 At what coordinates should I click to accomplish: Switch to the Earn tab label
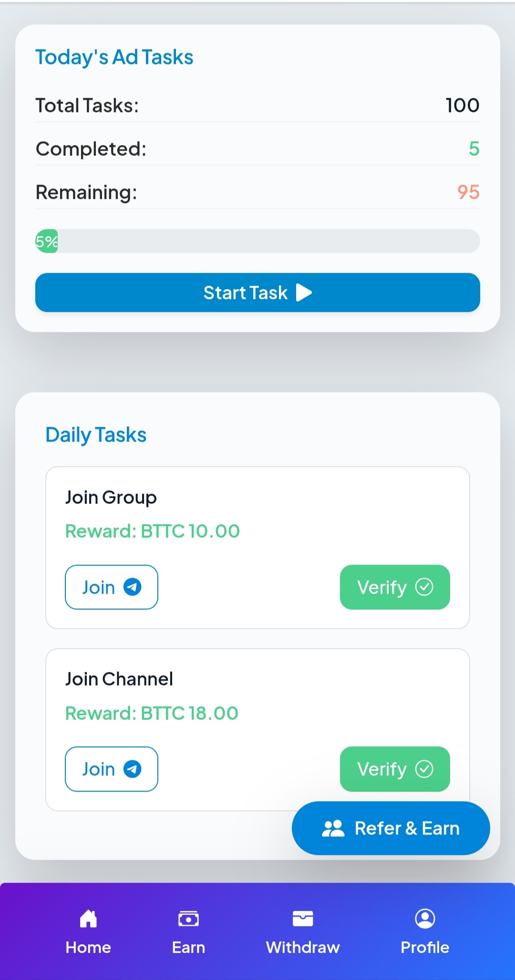tap(188, 947)
